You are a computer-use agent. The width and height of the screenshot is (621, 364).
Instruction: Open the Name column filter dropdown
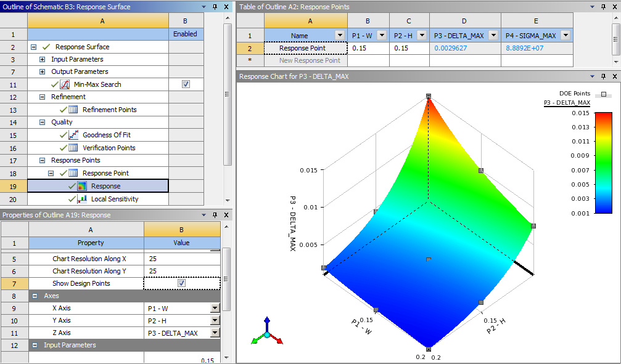pos(339,36)
